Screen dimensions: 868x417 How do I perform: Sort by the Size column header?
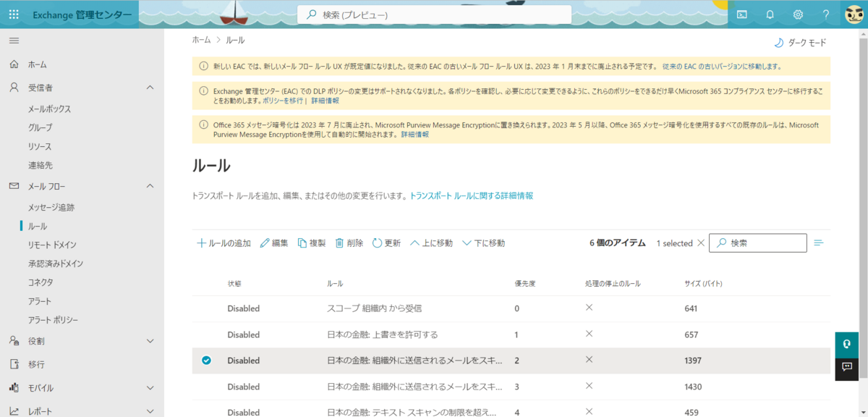(703, 283)
